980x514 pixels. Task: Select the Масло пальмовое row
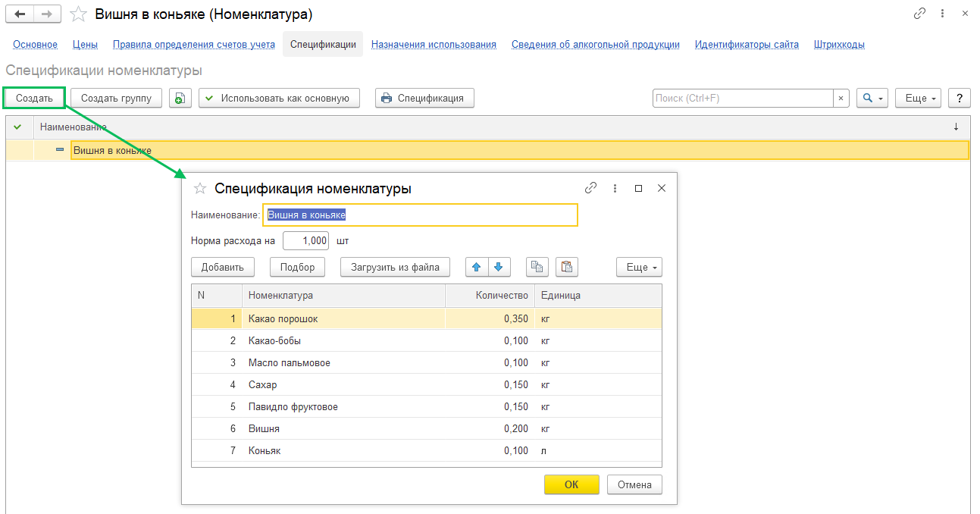(427, 362)
